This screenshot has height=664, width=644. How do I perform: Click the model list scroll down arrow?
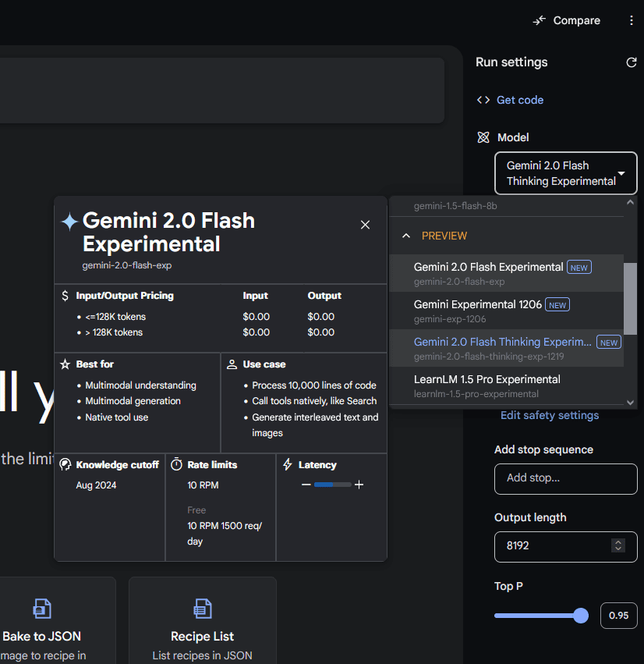[x=630, y=403]
